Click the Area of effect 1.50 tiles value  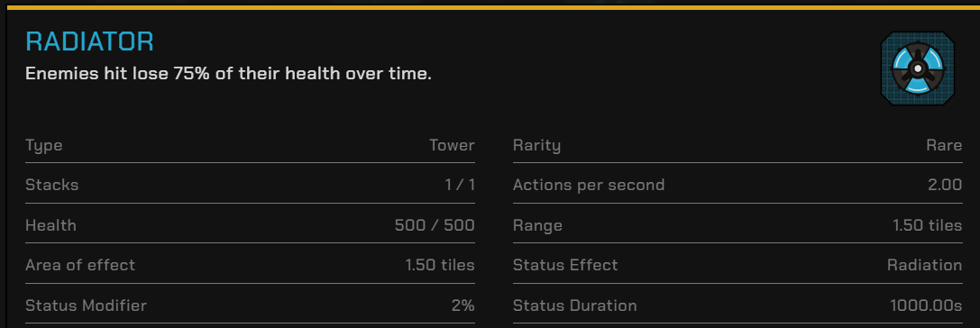pos(440,265)
